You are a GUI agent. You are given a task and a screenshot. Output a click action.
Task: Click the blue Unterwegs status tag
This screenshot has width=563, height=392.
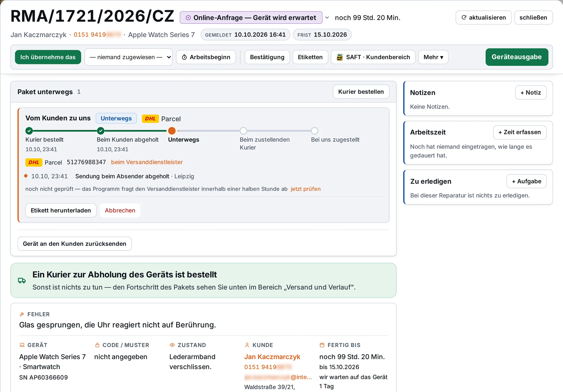coord(116,118)
